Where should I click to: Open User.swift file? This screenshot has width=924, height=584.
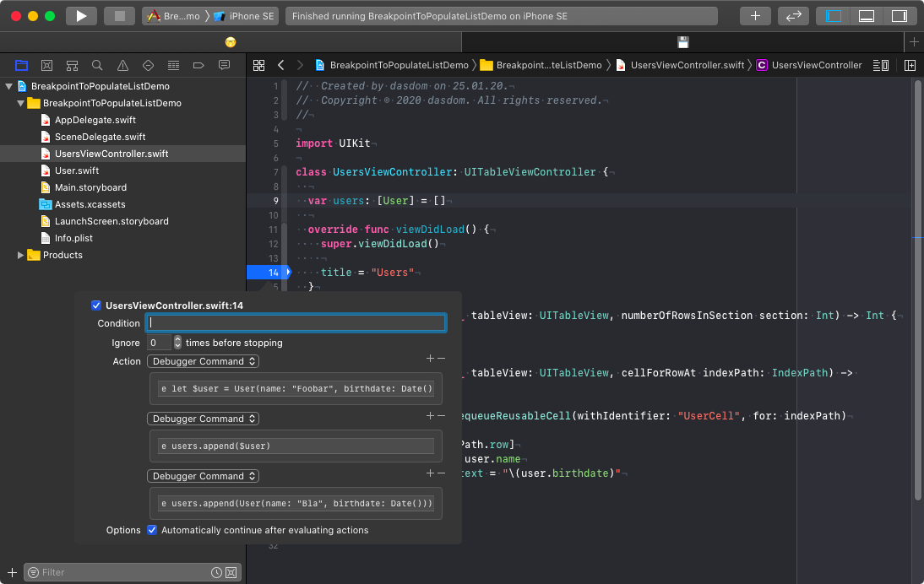click(77, 170)
